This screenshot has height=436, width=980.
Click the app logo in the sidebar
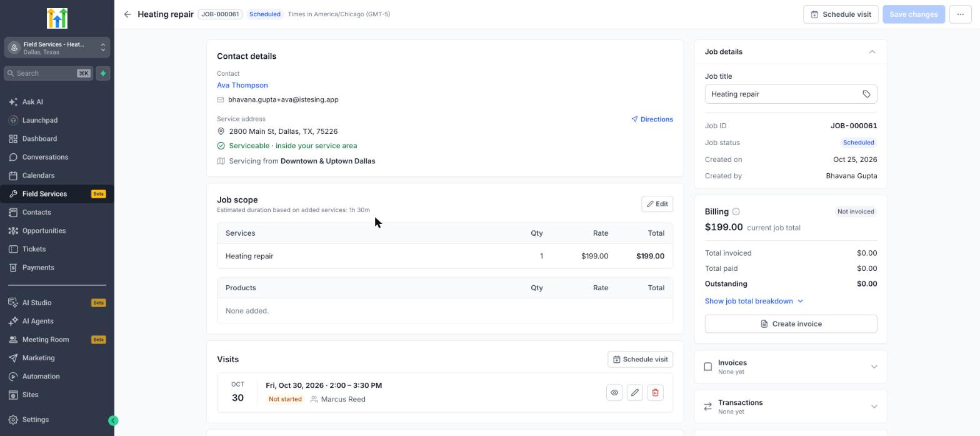pos(57,18)
